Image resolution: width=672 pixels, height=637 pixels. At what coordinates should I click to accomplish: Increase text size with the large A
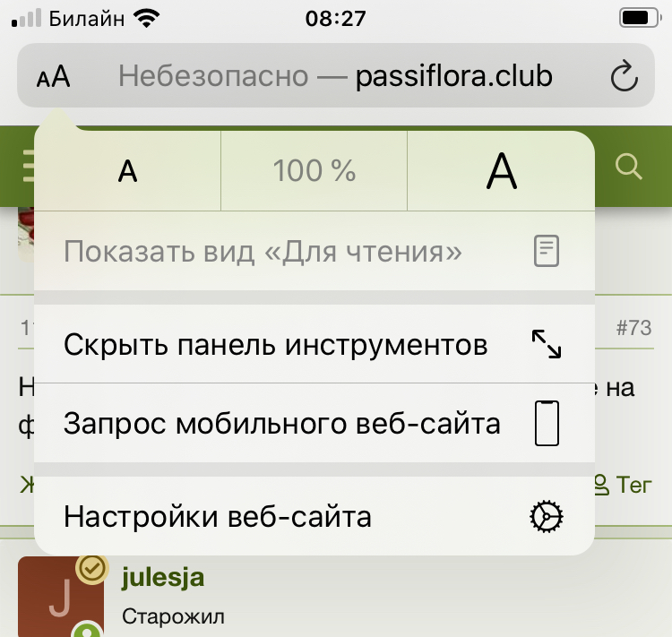[x=501, y=170]
